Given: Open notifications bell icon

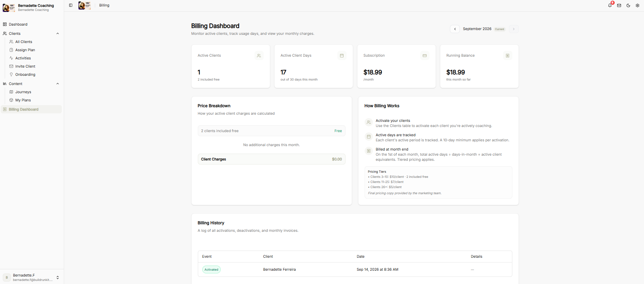Looking at the screenshot, I should click(x=610, y=5).
